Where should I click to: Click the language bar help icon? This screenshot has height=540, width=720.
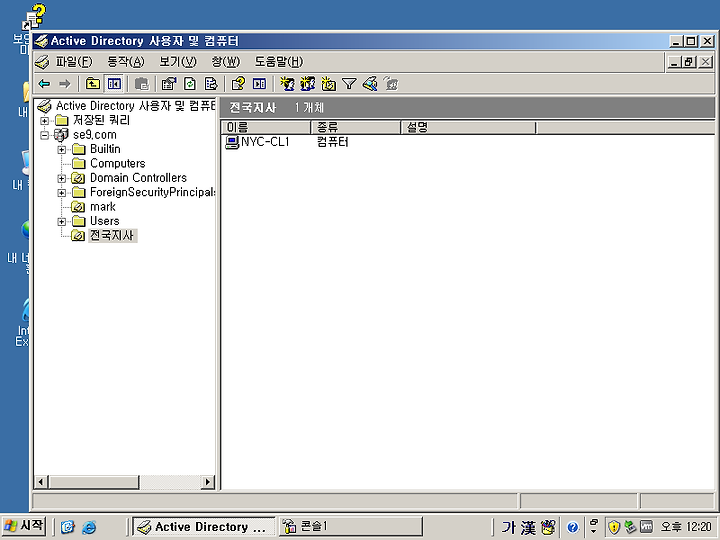tap(572, 527)
